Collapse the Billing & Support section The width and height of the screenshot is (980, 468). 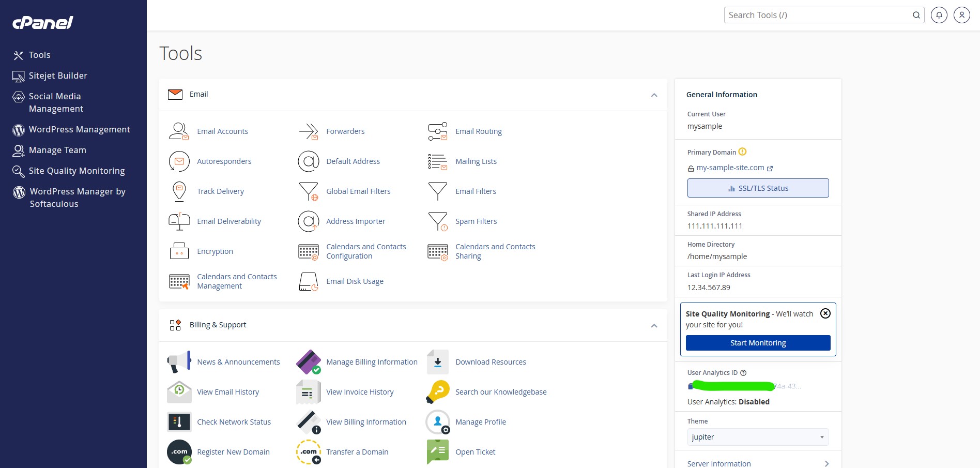pos(654,325)
